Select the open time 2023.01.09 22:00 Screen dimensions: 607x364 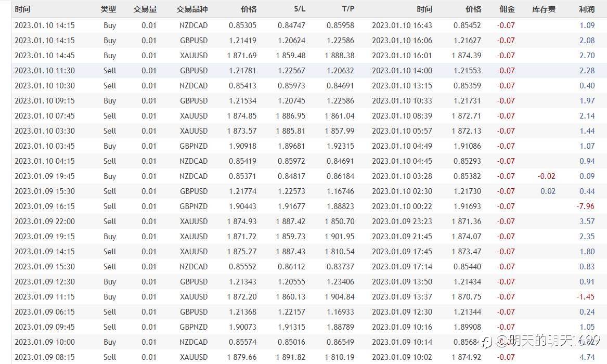tap(45, 222)
